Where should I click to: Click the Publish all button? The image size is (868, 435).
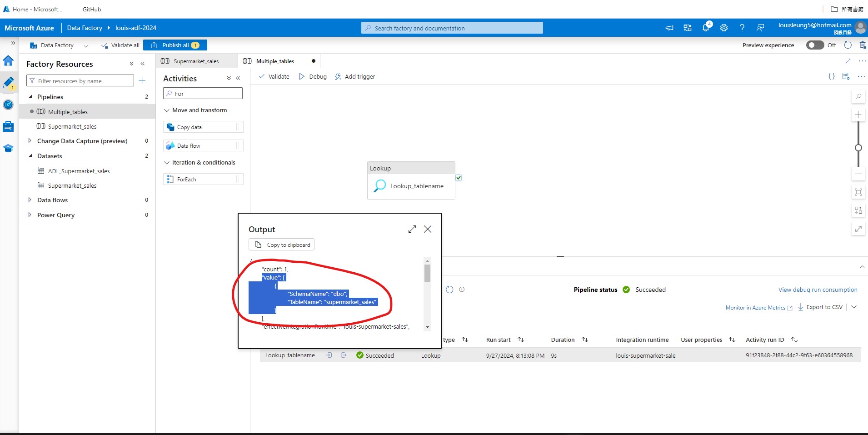175,45
